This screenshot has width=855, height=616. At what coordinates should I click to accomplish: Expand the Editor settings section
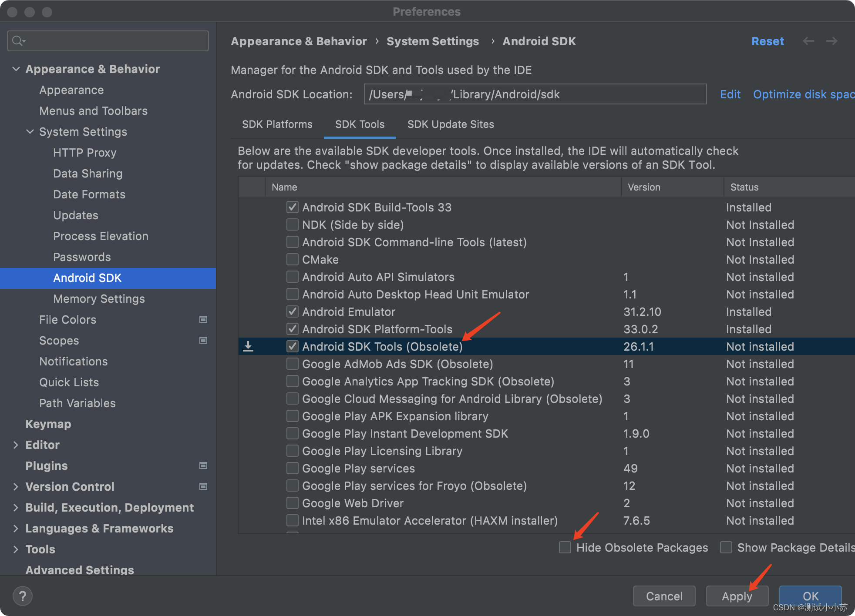click(16, 445)
